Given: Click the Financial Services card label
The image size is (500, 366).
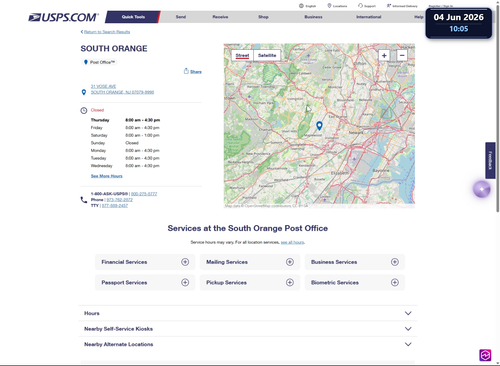Looking at the screenshot, I should (x=124, y=262).
